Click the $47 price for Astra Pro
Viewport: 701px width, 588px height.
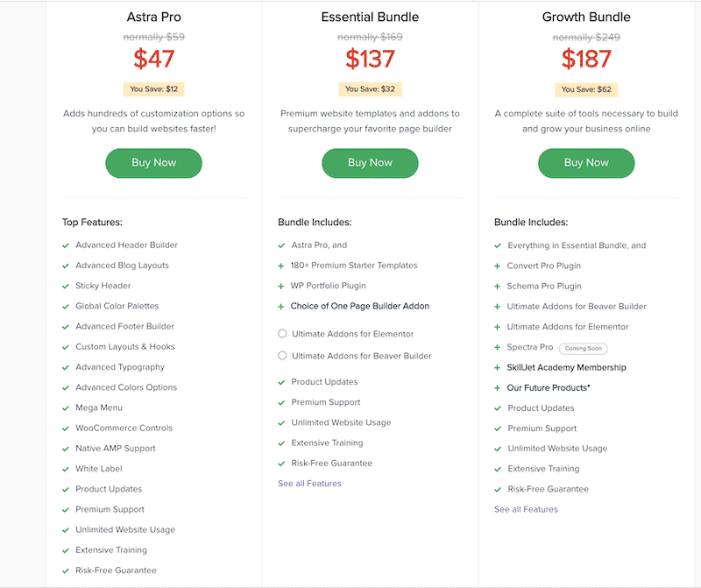coord(153,58)
